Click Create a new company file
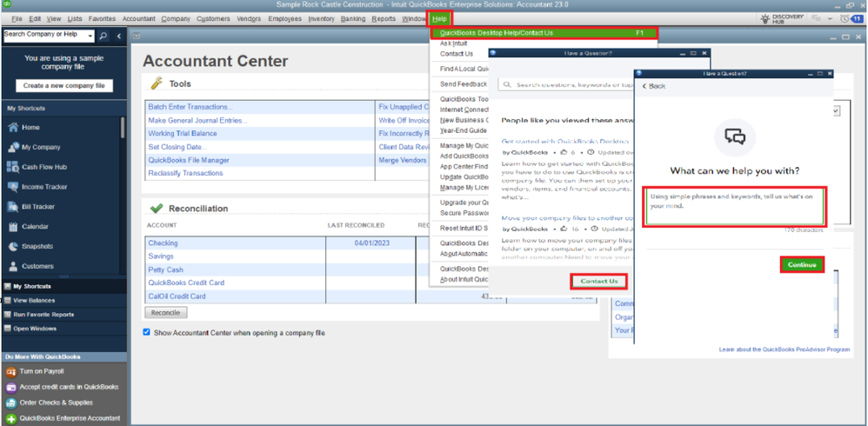The image size is (868, 426). coord(64,86)
